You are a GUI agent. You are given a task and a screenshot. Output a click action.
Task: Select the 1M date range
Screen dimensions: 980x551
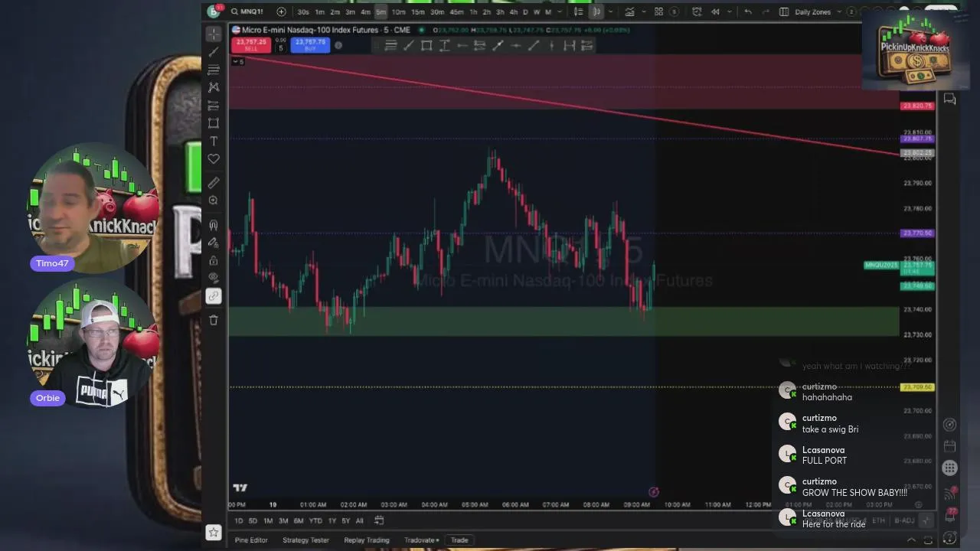click(x=268, y=521)
